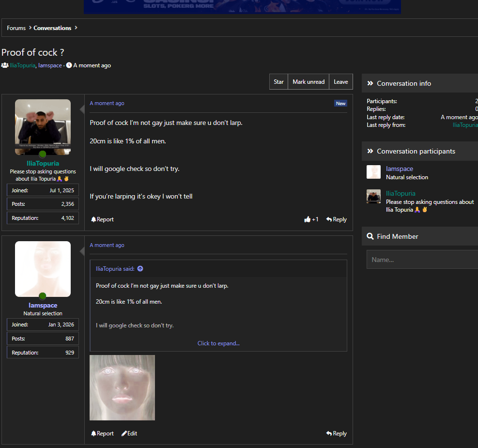
Task: Toggle Mark unread for the conversation
Action: pos(308,82)
